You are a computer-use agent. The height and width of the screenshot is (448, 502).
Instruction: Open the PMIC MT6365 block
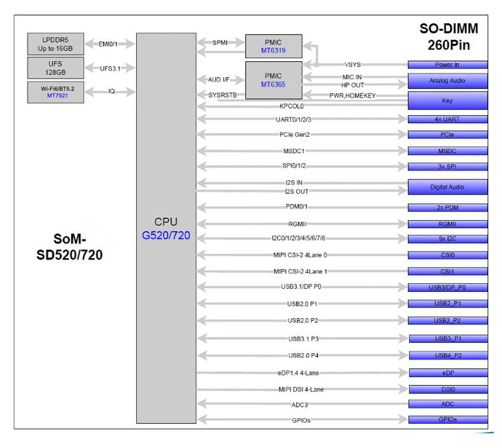point(273,81)
